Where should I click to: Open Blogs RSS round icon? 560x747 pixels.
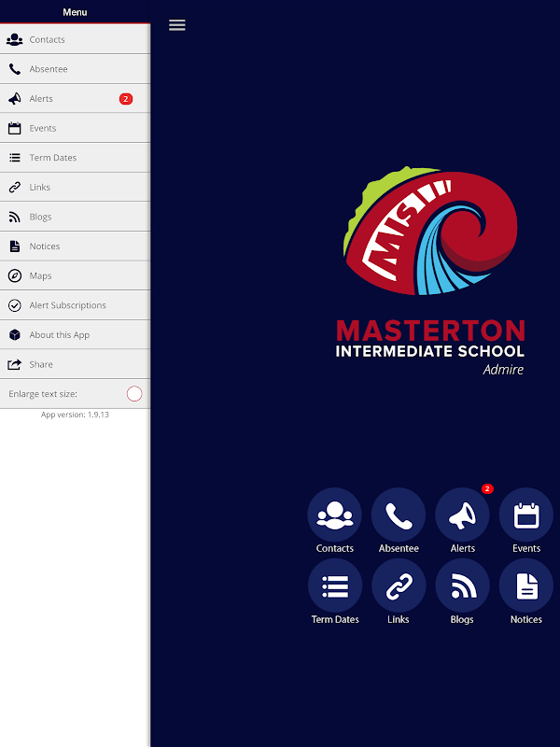(x=462, y=585)
